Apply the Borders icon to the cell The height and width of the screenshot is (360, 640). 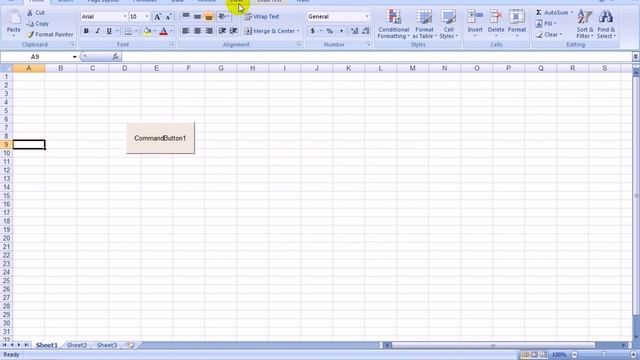[128, 31]
